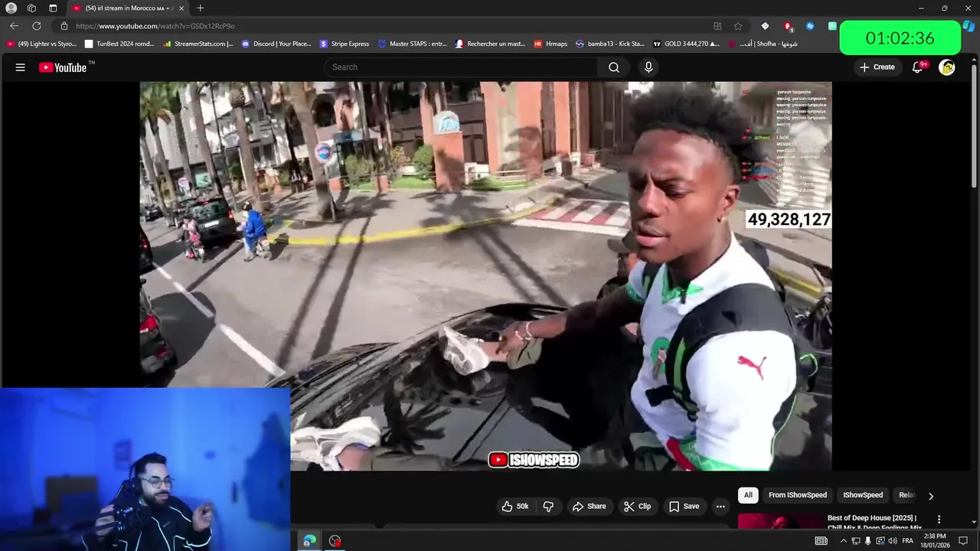Show next related filter chips
980x551 pixels.
tap(931, 496)
